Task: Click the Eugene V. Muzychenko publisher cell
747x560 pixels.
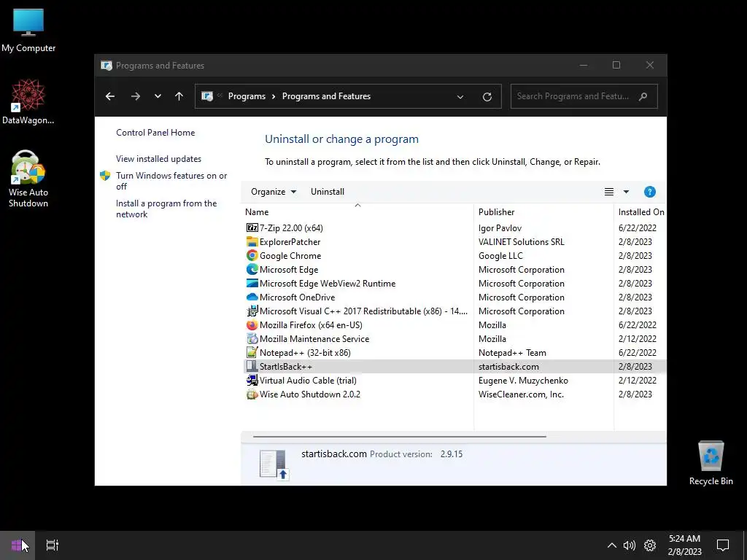Action: [523, 381]
